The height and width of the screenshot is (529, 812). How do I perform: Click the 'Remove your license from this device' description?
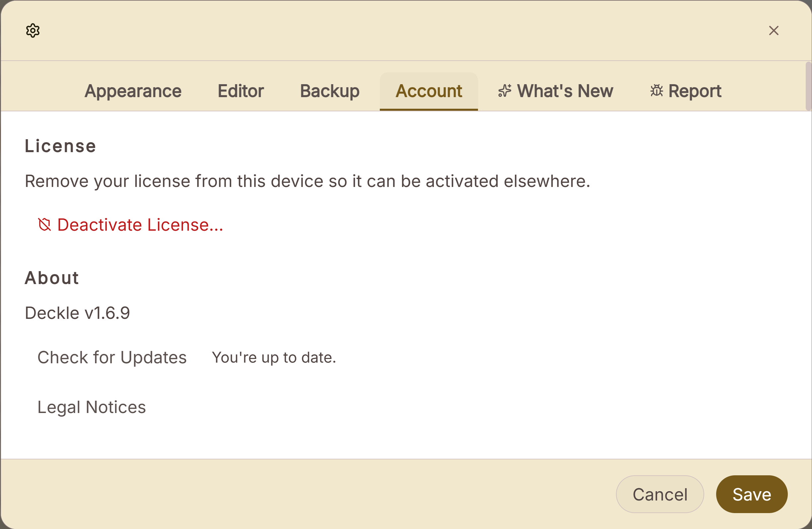307,181
